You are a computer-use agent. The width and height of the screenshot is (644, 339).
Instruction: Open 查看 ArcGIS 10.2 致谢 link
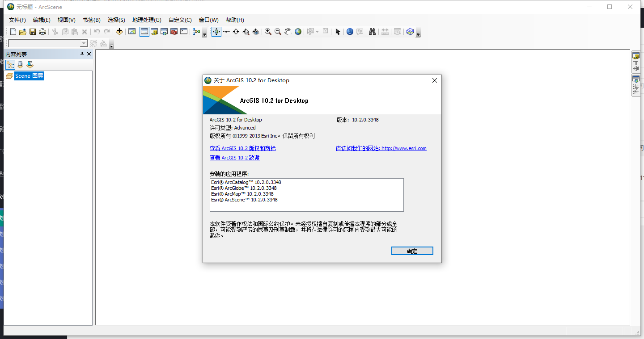point(235,158)
